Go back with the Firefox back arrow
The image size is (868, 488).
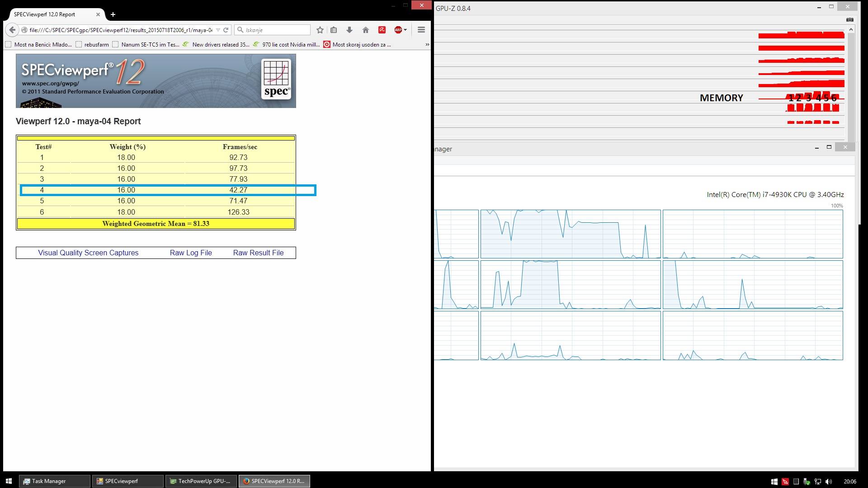12,30
